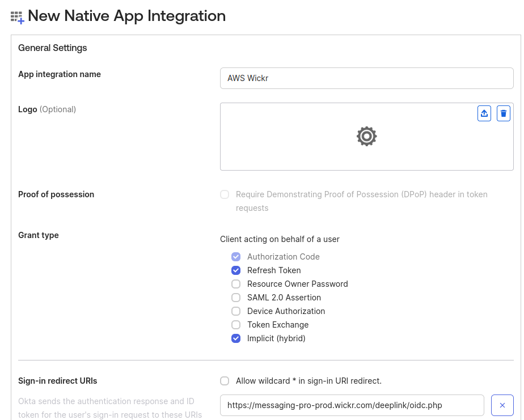Click the app grid icon beside title
Screen dimensions: 524x420
18,17
